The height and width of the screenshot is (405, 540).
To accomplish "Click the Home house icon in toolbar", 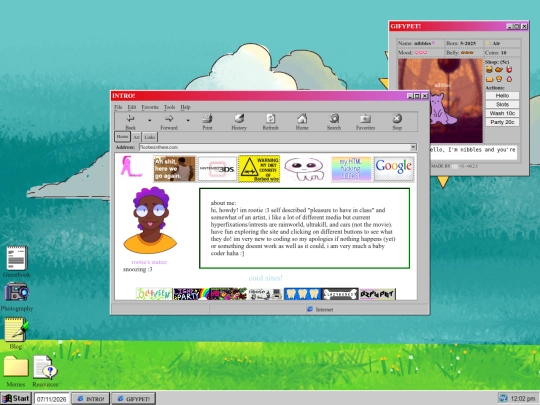I will tap(302, 119).
